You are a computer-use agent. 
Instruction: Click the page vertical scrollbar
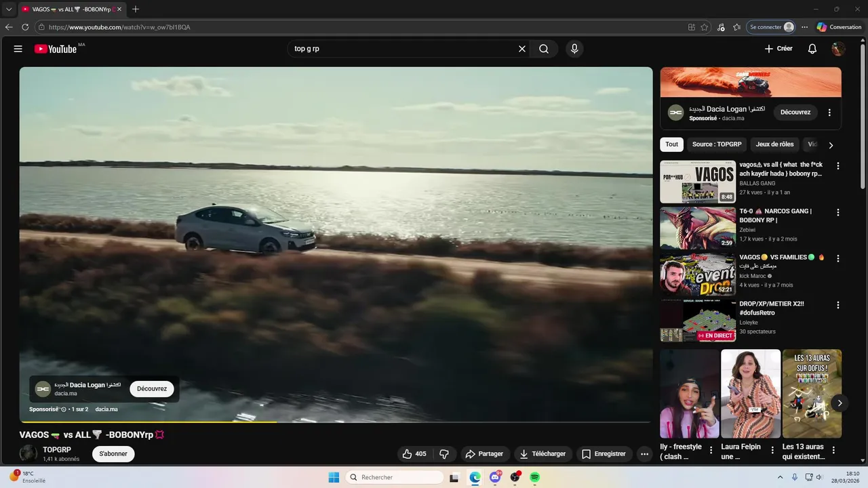(x=863, y=115)
